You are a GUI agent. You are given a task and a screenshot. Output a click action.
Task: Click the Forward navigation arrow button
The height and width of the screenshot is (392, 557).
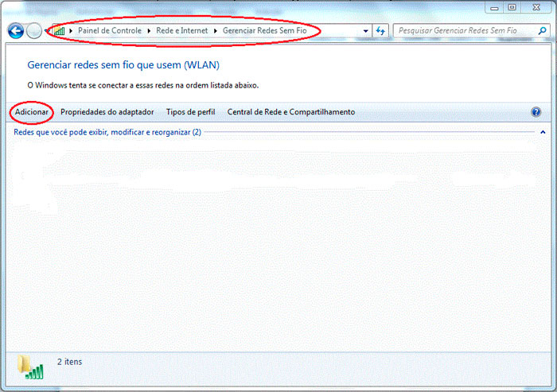34,31
